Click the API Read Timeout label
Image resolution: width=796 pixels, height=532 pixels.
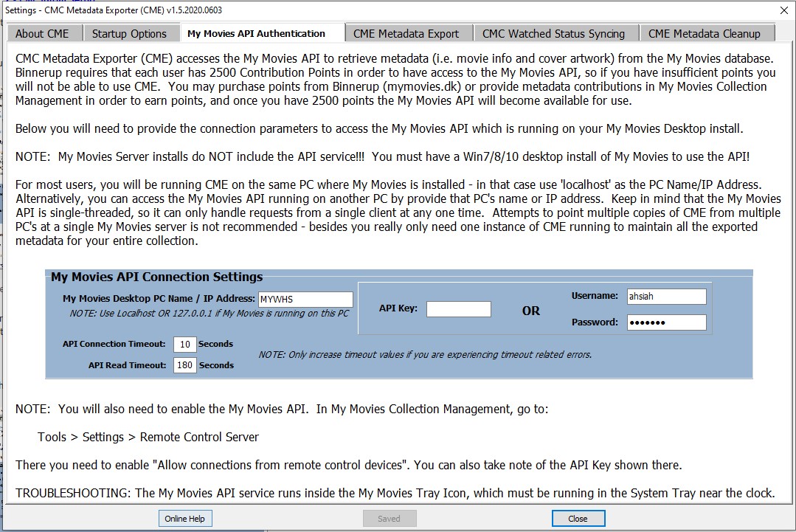pyautogui.click(x=127, y=365)
